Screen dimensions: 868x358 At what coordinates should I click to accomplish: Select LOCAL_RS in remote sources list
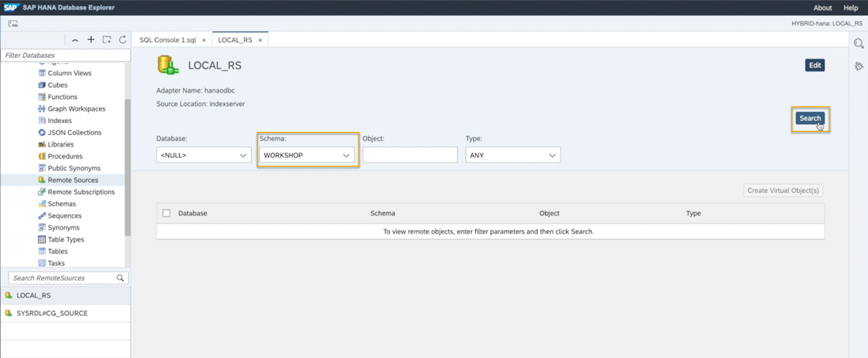pos(65,296)
